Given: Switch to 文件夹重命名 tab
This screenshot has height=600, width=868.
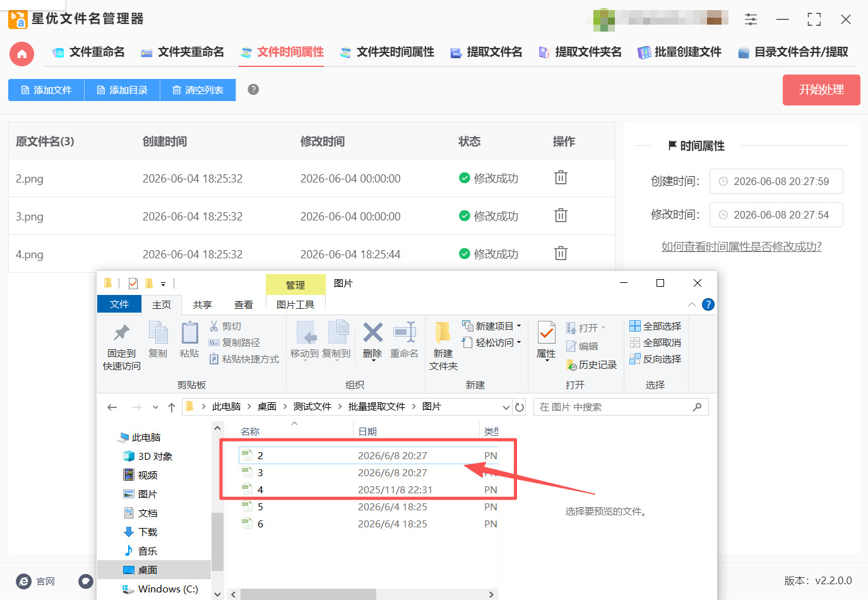Looking at the screenshot, I should tap(182, 52).
